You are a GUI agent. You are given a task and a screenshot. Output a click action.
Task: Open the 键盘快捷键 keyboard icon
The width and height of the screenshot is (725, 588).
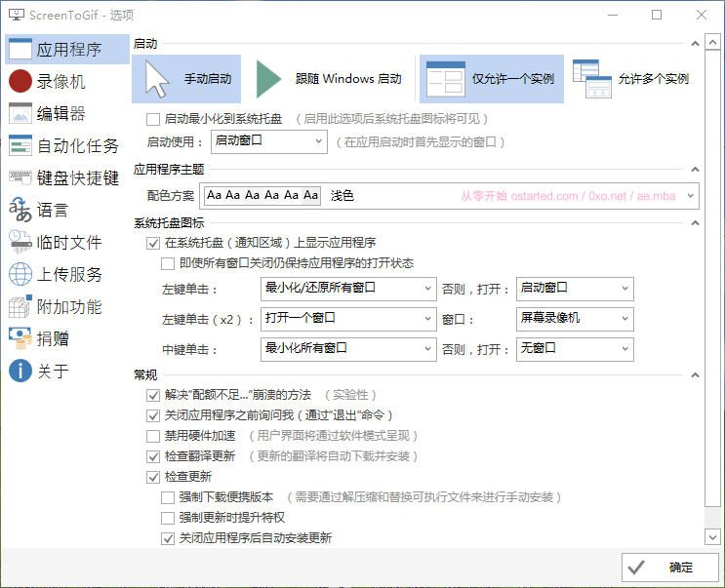coord(20,176)
